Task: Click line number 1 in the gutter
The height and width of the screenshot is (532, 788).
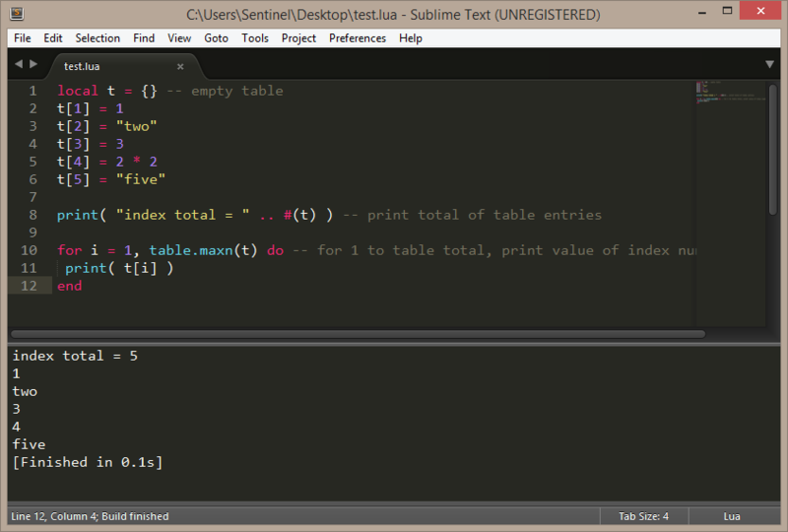Action: 33,91
